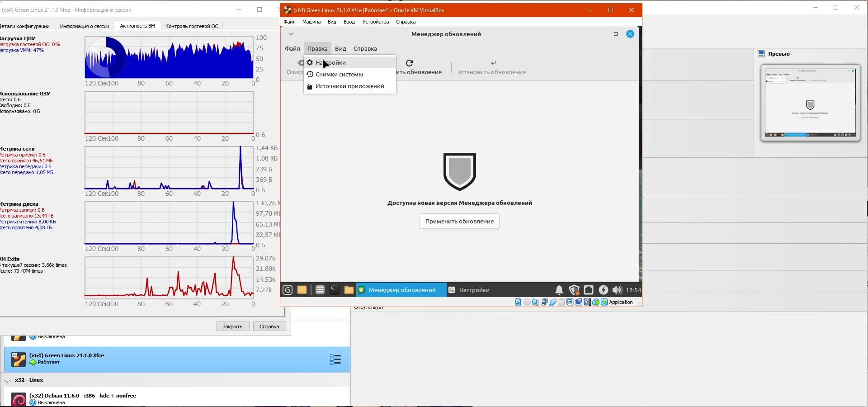
Task: Click the disk metric chart
Action: (169, 223)
